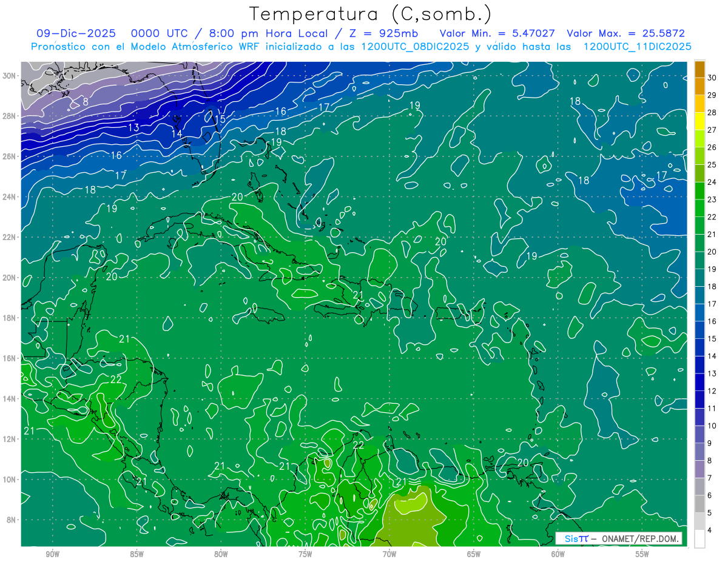Click the "80W" longitude label
728x562 pixels.
[221, 554]
